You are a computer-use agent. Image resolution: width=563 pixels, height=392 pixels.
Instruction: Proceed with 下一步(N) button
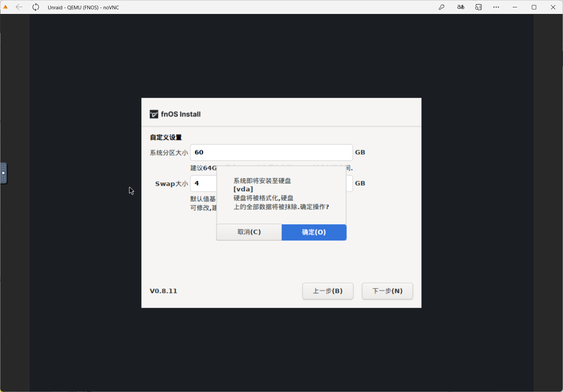coord(387,291)
